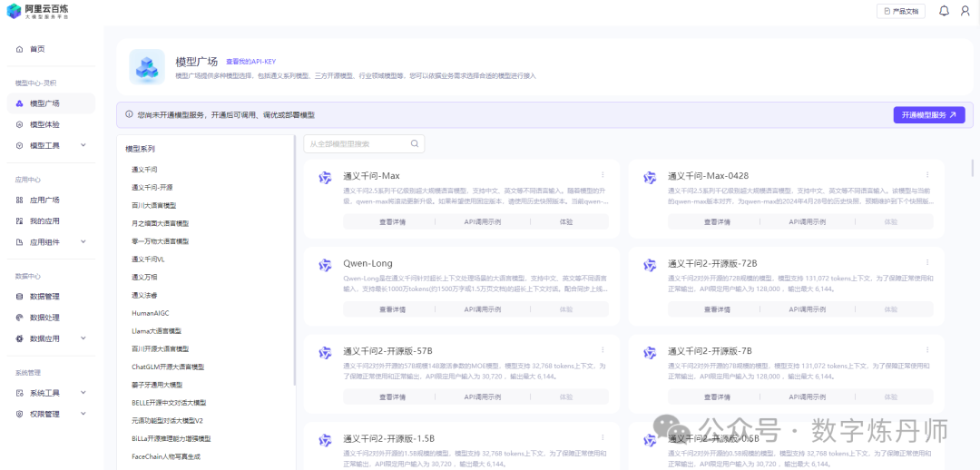Viewport: 980px width, 470px height.
Task: Open more options for 通义千问2-开源版-57B card
Action: point(603,350)
